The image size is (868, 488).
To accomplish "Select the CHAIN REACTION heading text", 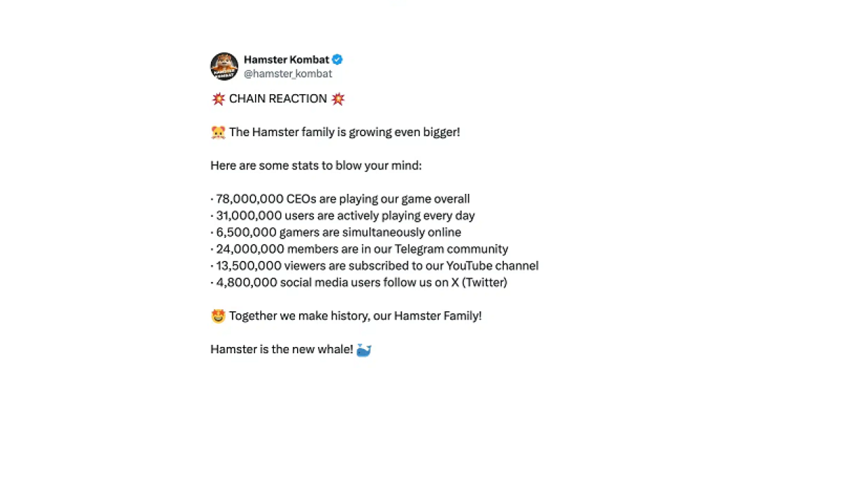I will (278, 99).
